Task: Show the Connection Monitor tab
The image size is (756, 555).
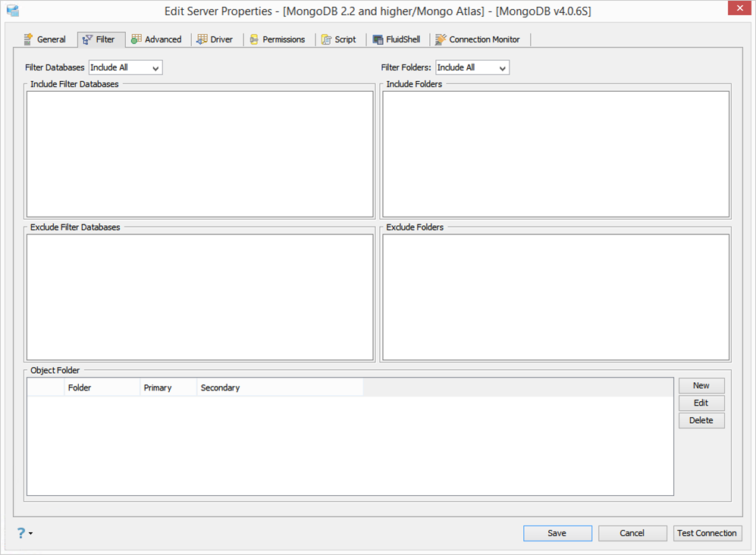Action: [478, 39]
